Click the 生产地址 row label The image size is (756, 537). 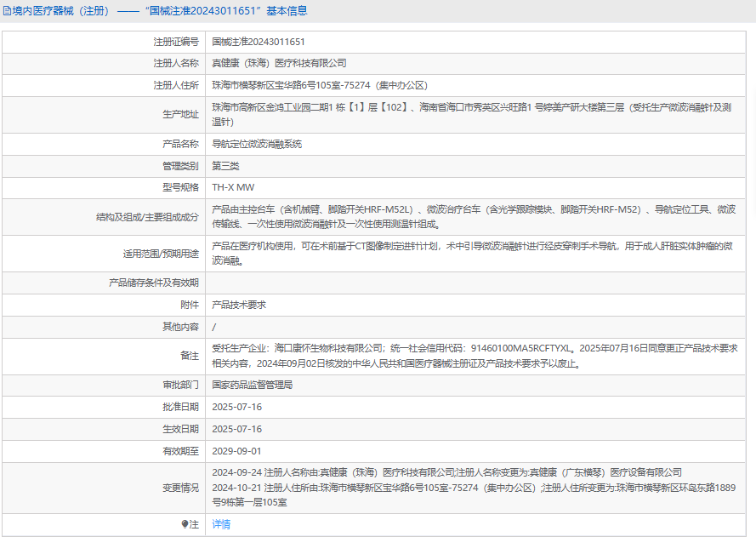[x=180, y=114]
